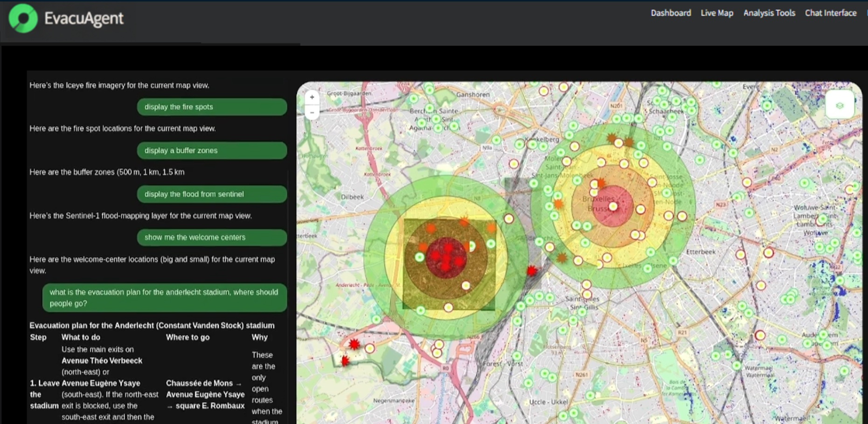Screen dimensions: 868x424
Task: Click the 'Why' column header
Action: pyautogui.click(x=260, y=337)
